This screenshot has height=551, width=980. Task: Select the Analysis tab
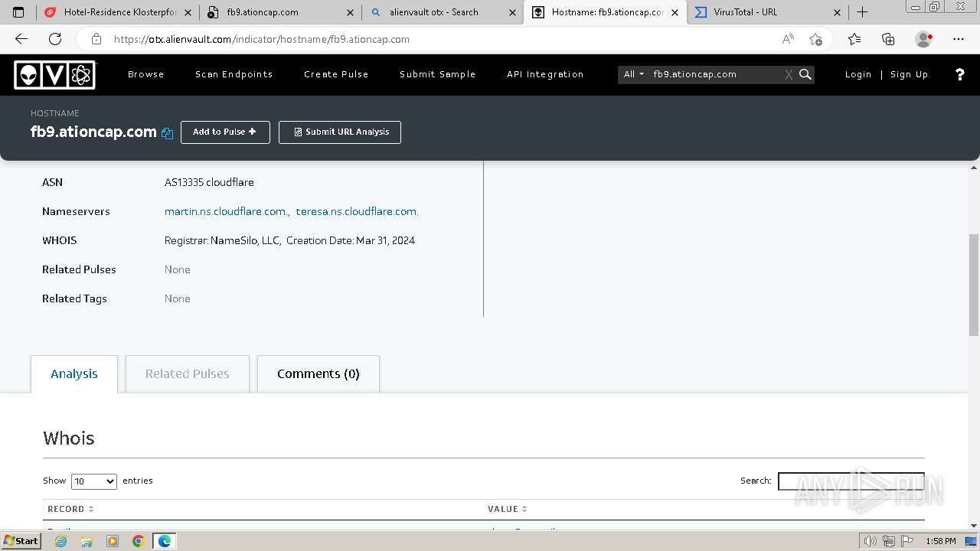[74, 374]
